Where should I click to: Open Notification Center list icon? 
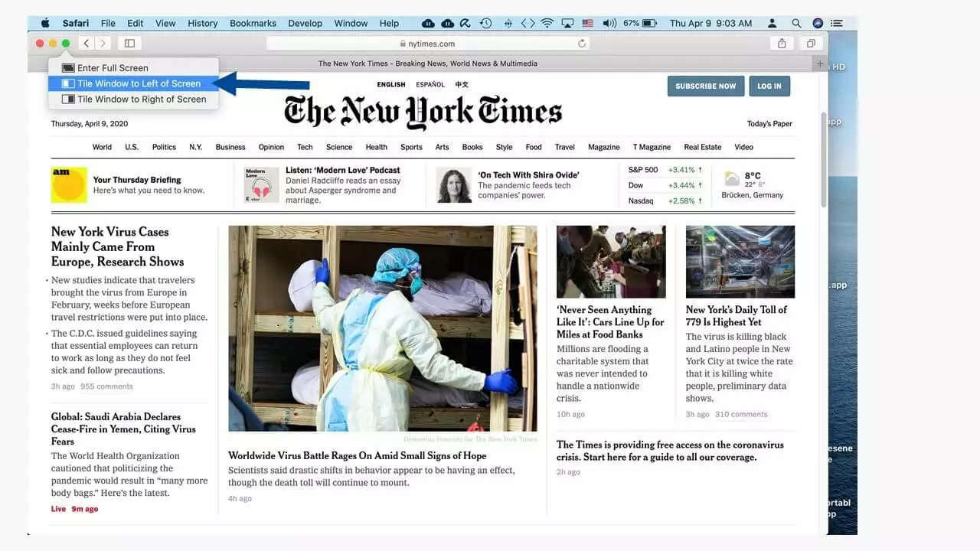pos(838,23)
